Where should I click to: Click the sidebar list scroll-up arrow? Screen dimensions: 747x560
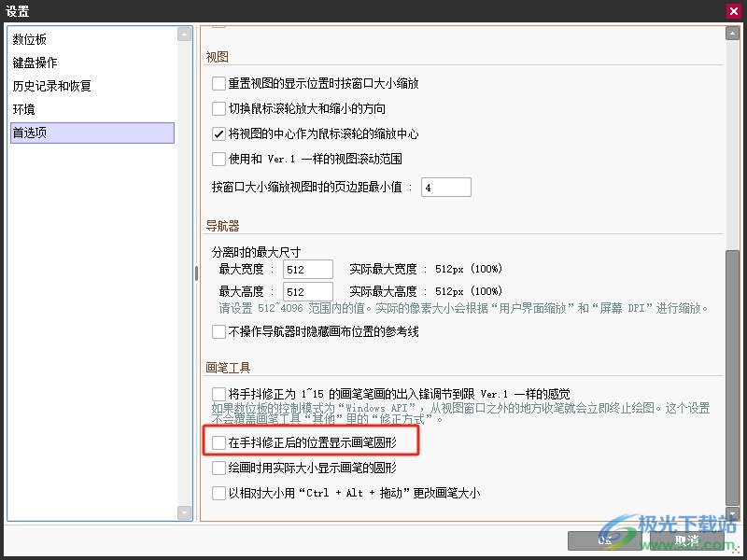point(184,35)
